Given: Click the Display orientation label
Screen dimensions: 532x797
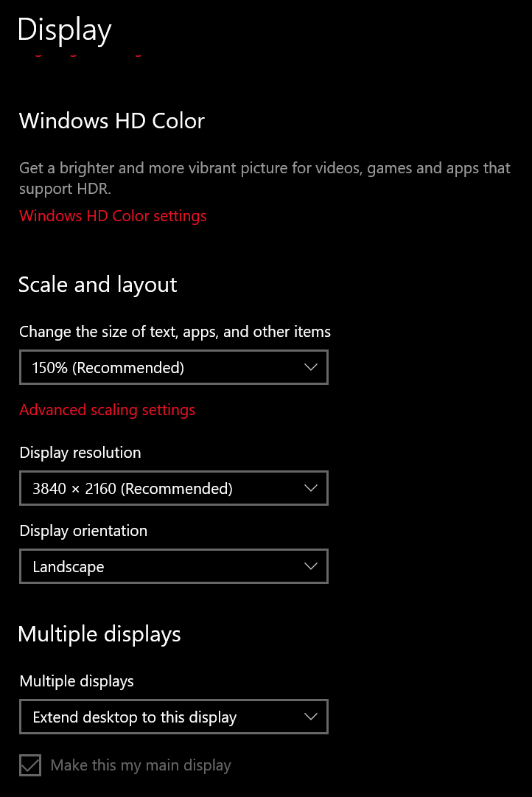Looking at the screenshot, I should [83, 531].
